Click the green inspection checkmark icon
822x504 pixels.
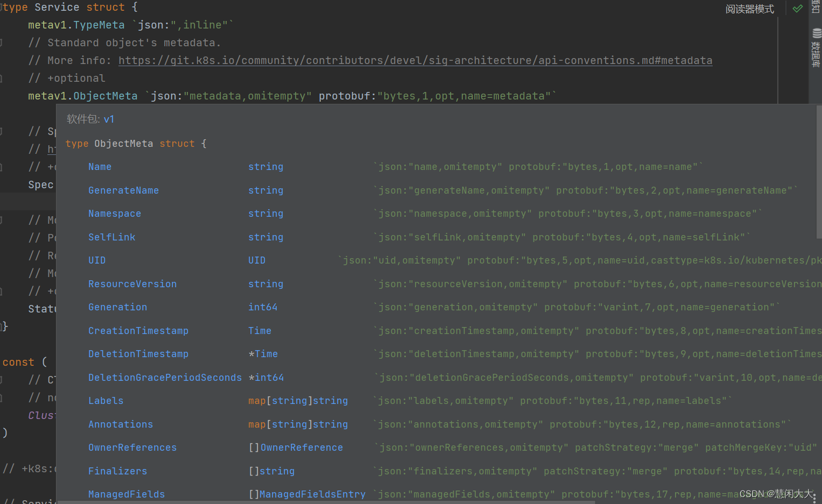(798, 9)
